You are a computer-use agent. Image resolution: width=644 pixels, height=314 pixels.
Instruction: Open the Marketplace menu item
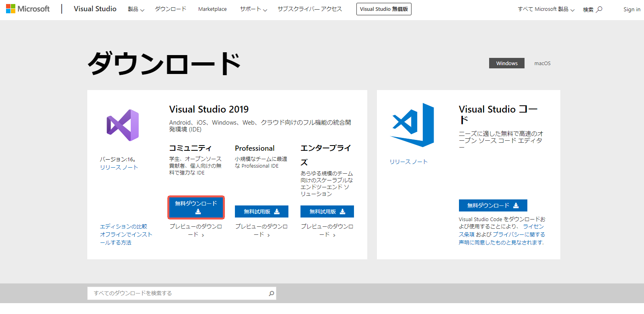pos(212,9)
